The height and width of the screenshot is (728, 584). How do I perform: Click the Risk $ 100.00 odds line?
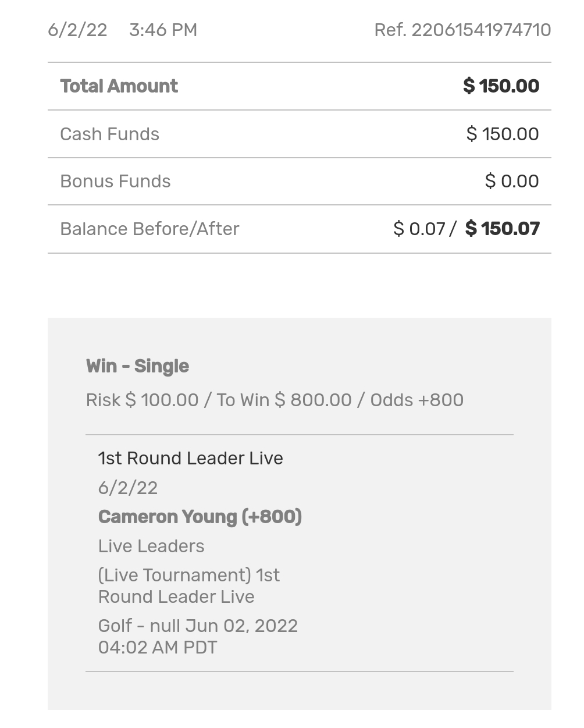275,400
